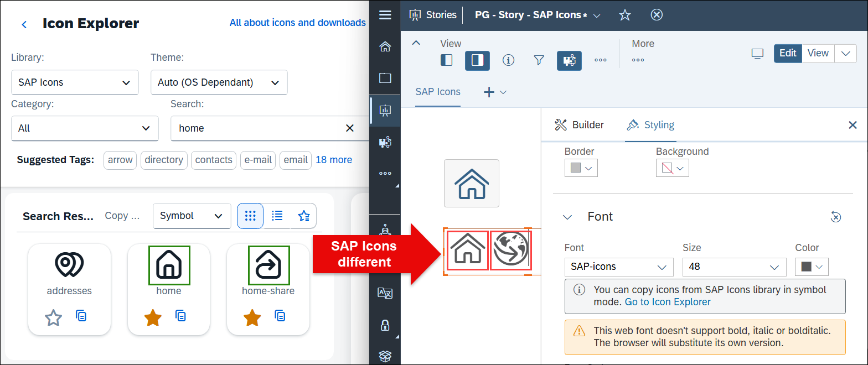Open the Border color picker
The image size is (868, 365).
(x=581, y=168)
